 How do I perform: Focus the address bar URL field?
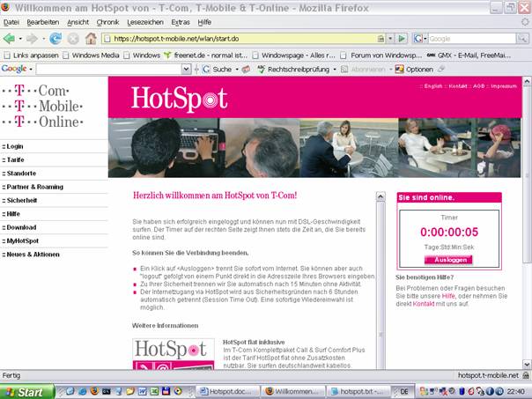244,39
